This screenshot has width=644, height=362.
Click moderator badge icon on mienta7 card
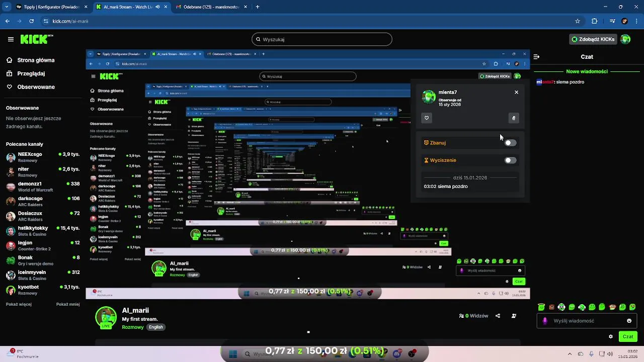pos(514,118)
